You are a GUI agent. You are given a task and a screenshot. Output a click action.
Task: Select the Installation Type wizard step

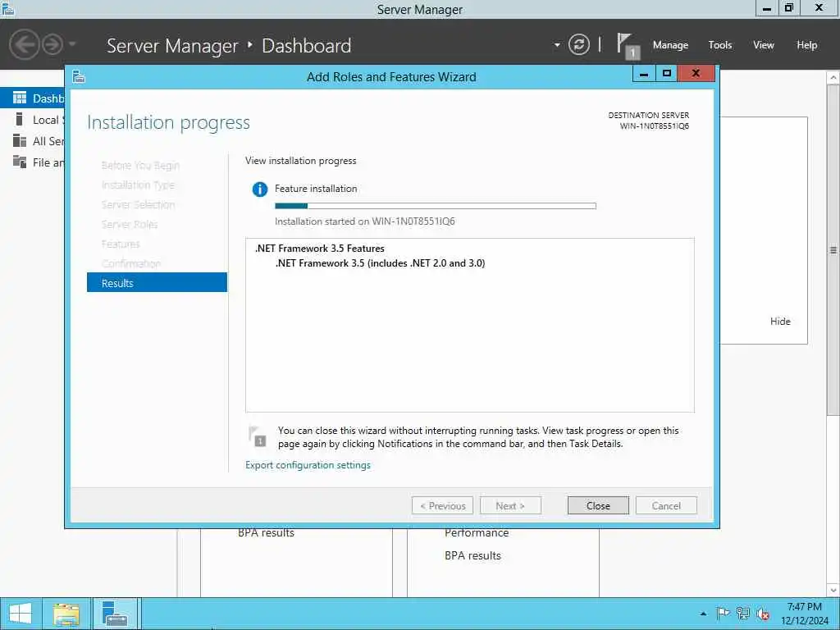[138, 185]
